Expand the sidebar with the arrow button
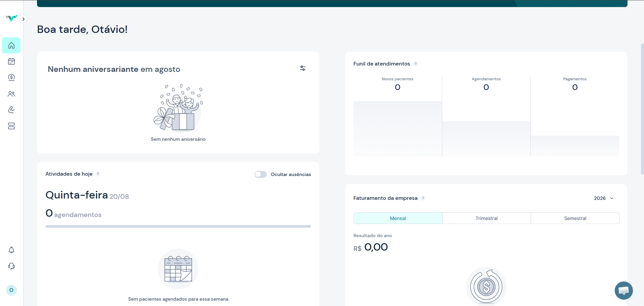This screenshot has height=306, width=644. pos(23,19)
